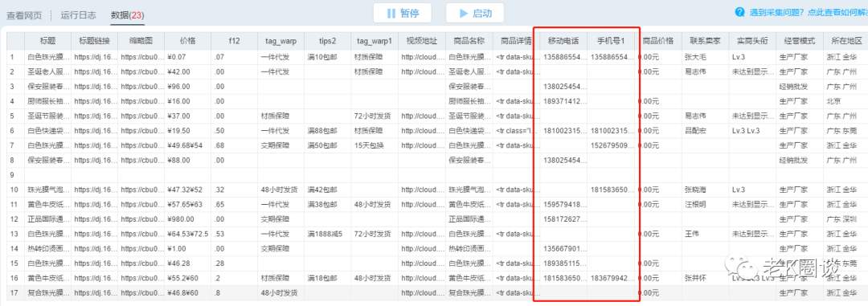The width and height of the screenshot is (868, 306).
Task: Select the 满10包邮 cell
Action: coord(328,56)
